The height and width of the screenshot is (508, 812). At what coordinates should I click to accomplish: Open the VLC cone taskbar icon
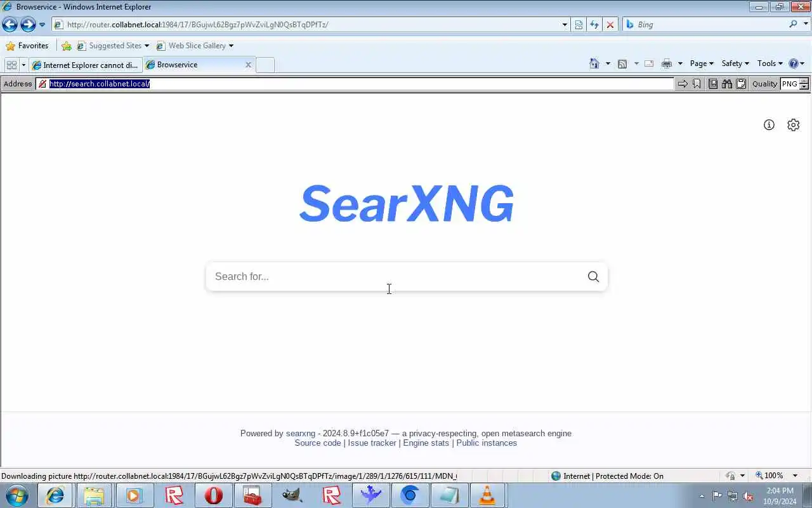click(487, 495)
